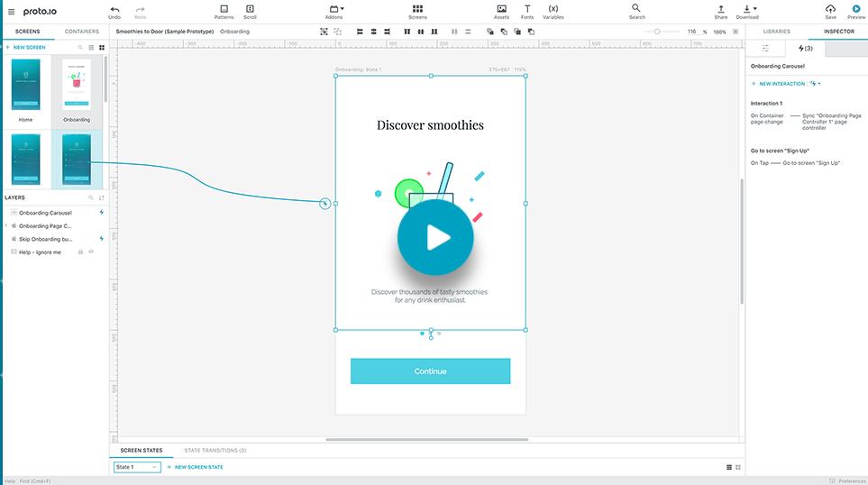Image resolution: width=868 pixels, height=485 pixels.
Task: Click the New Screen button
Action: point(27,47)
